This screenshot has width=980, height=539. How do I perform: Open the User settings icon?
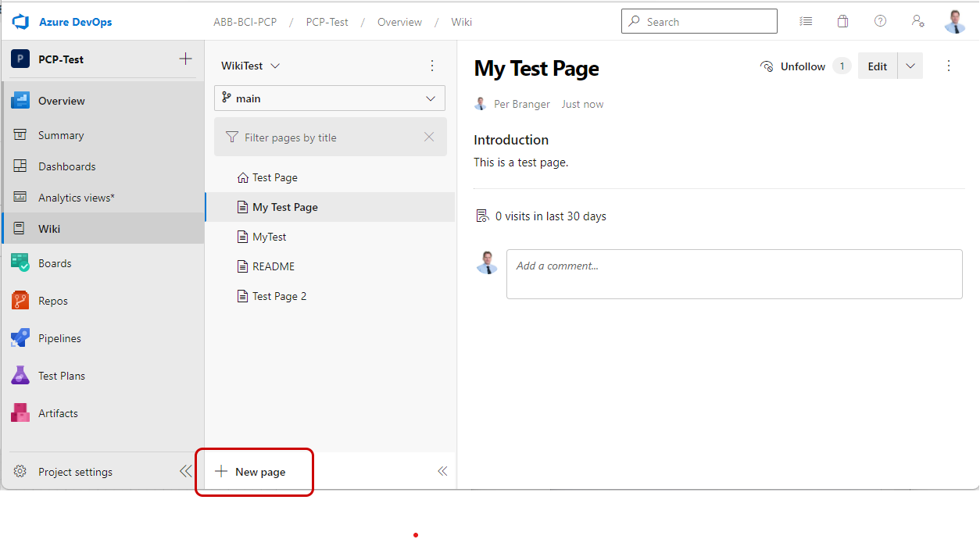coord(918,22)
